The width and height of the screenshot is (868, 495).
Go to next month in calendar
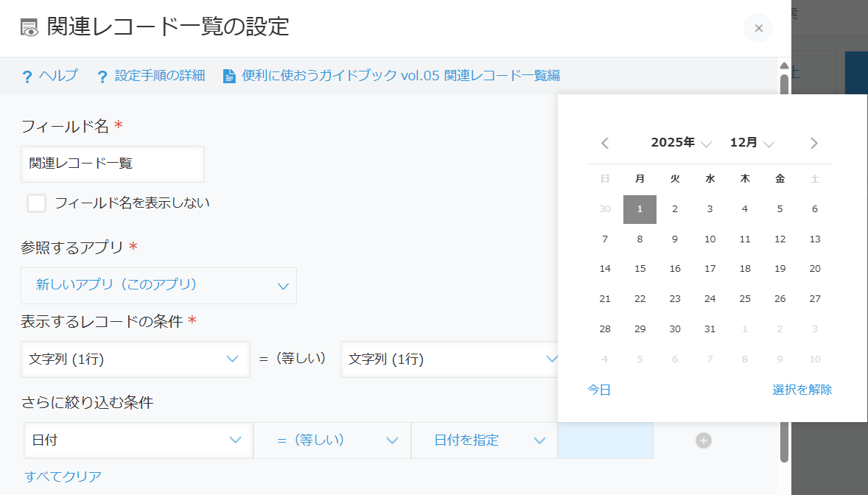[x=814, y=143]
